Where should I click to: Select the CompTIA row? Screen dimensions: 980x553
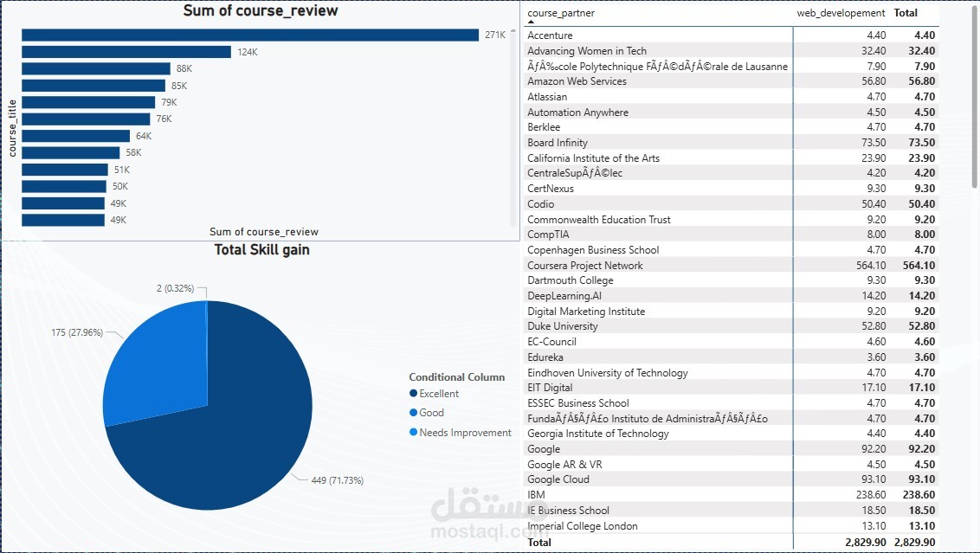(731, 235)
